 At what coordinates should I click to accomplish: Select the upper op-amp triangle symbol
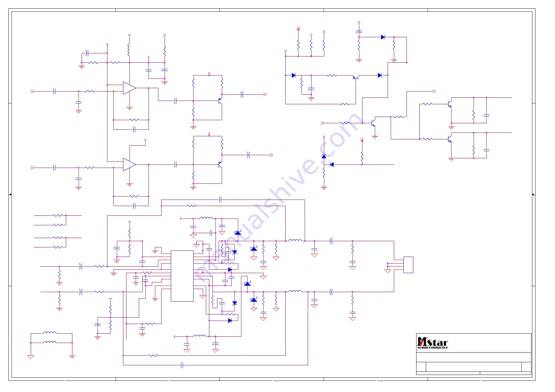pos(129,88)
